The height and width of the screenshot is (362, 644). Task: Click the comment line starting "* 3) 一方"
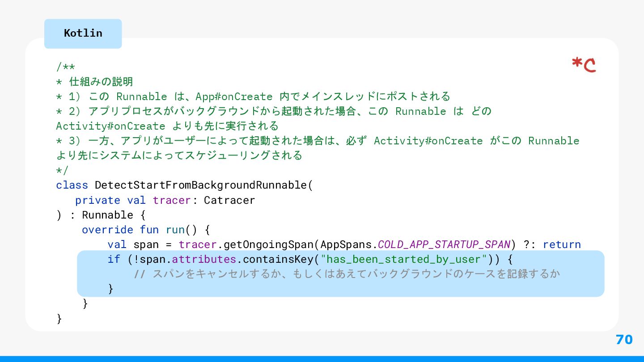tap(318, 141)
